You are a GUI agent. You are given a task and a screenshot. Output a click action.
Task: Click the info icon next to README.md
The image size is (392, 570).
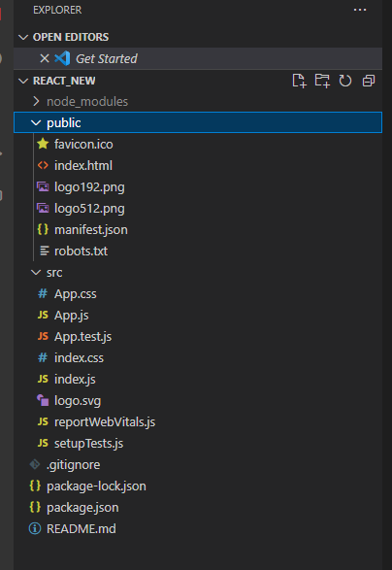[x=35, y=528]
